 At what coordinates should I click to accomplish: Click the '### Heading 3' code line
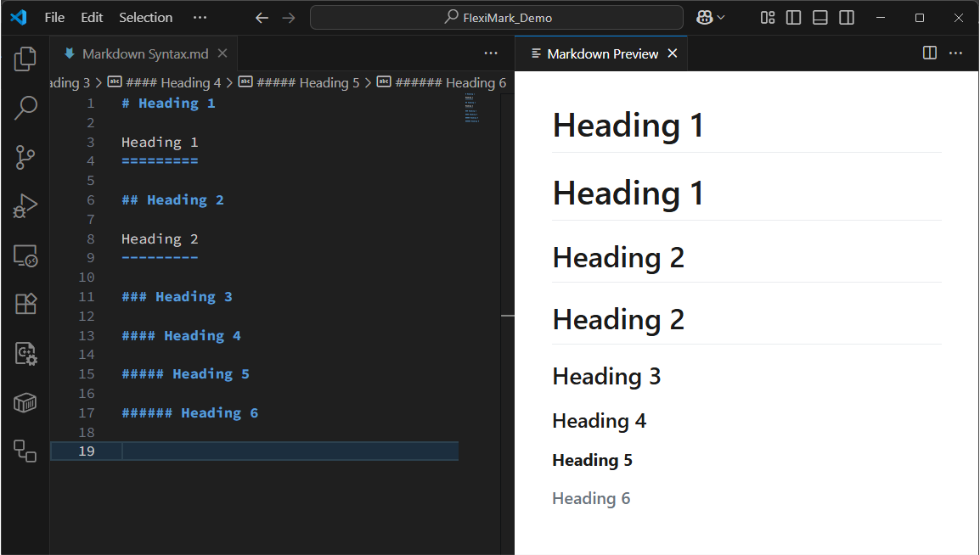coord(177,296)
